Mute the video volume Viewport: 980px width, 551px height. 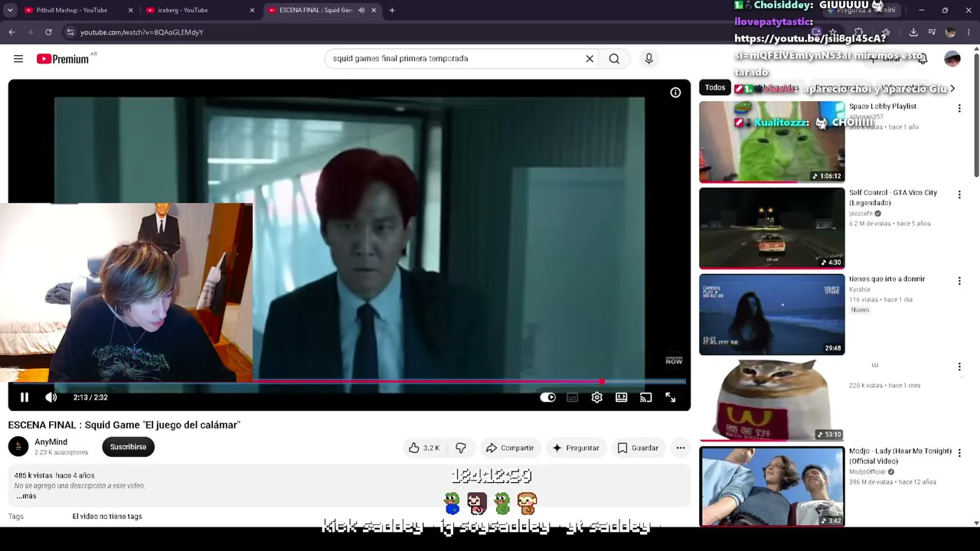tap(51, 397)
